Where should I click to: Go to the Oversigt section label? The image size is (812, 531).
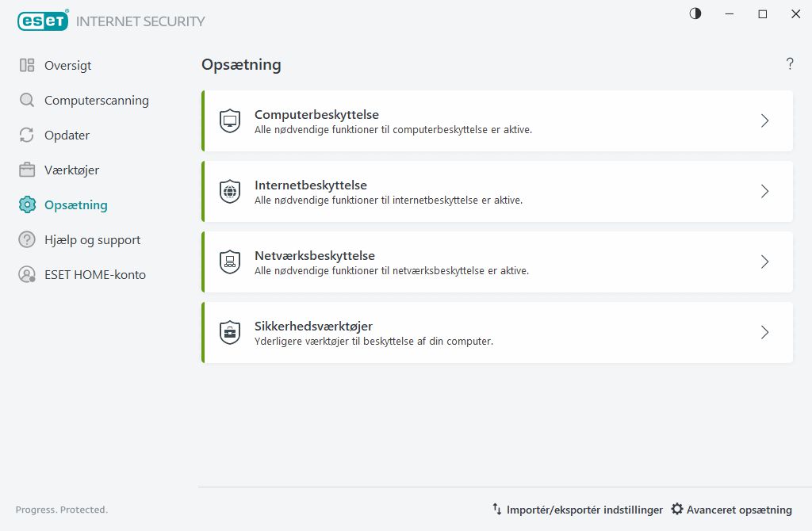[x=67, y=66]
